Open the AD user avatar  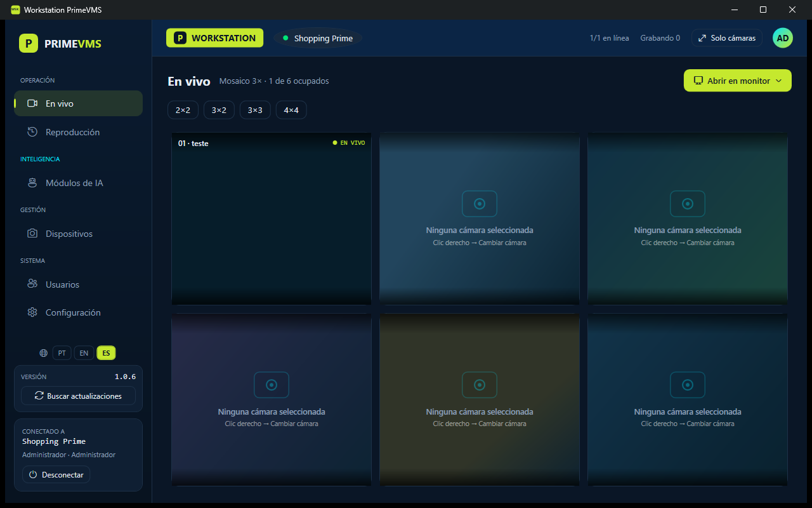tap(783, 38)
